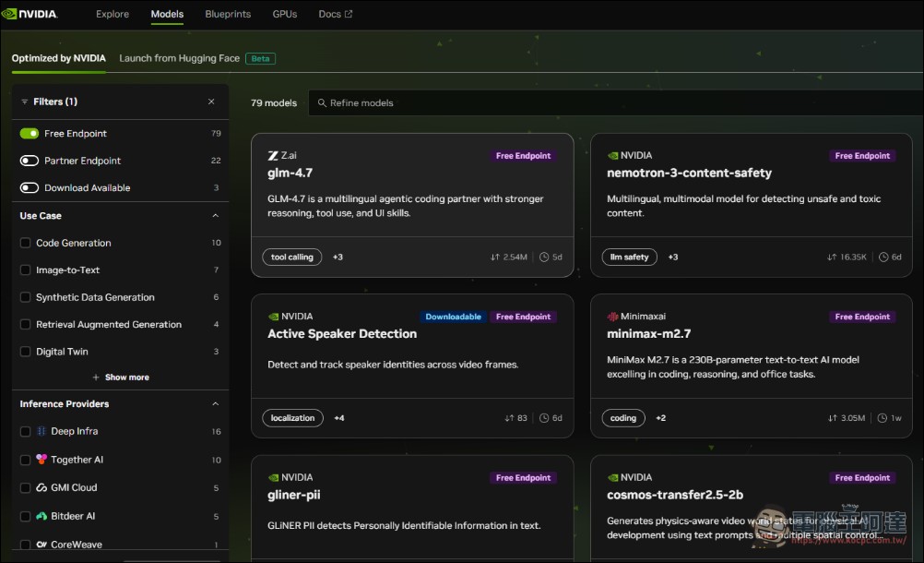Click the usage arrows icon beside 2.54M
924x563 pixels.
(x=495, y=257)
